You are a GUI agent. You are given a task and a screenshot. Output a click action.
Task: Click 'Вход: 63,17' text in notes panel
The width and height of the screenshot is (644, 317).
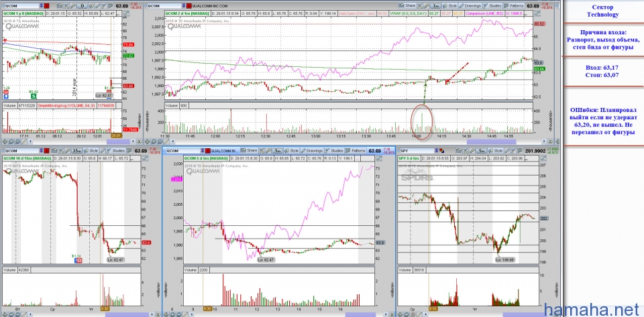(x=602, y=67)
